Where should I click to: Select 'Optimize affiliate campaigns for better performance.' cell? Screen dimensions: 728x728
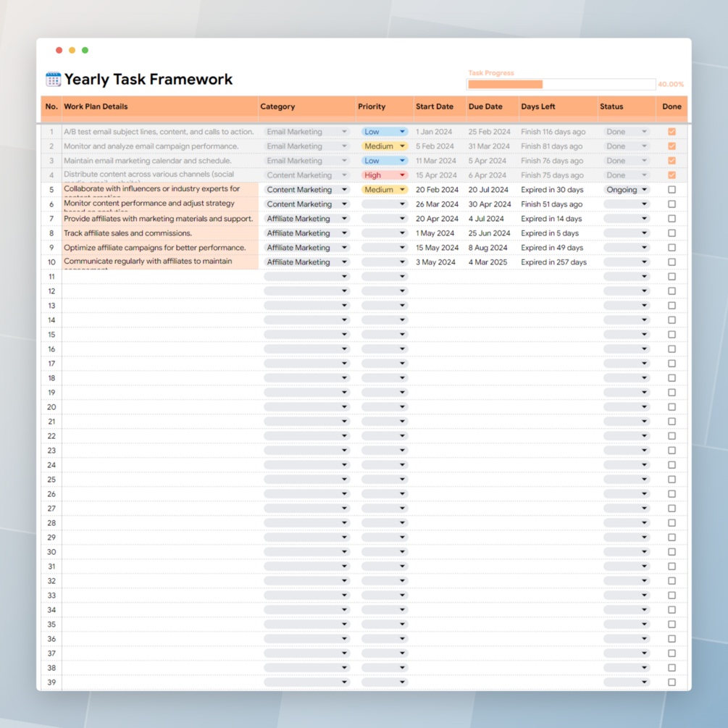tap(160, 248)
